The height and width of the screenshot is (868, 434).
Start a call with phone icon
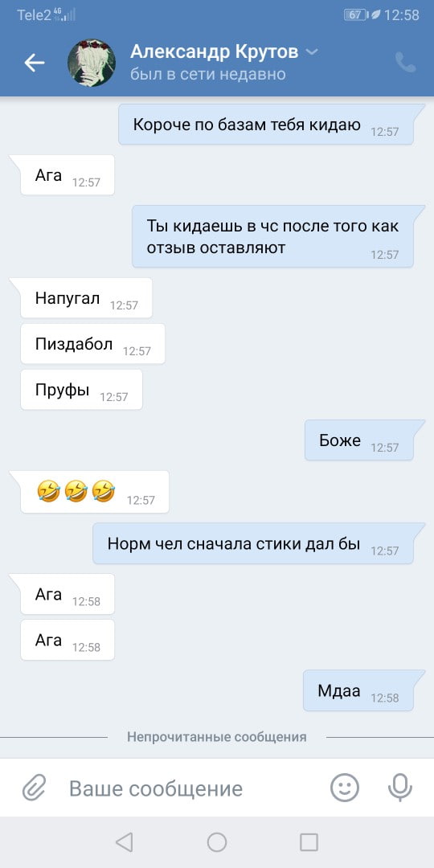(405, 63)
